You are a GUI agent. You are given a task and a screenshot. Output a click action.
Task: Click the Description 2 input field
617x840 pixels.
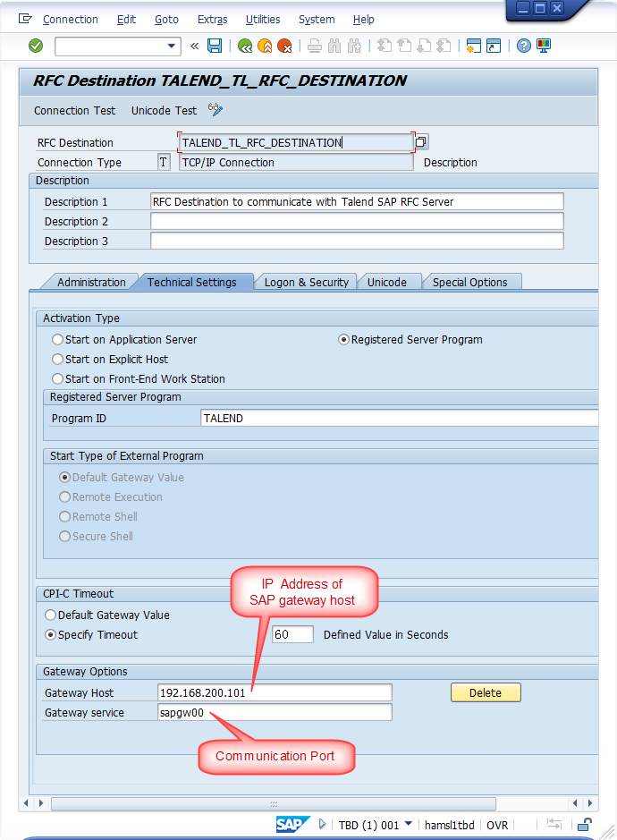click(357, 221)
